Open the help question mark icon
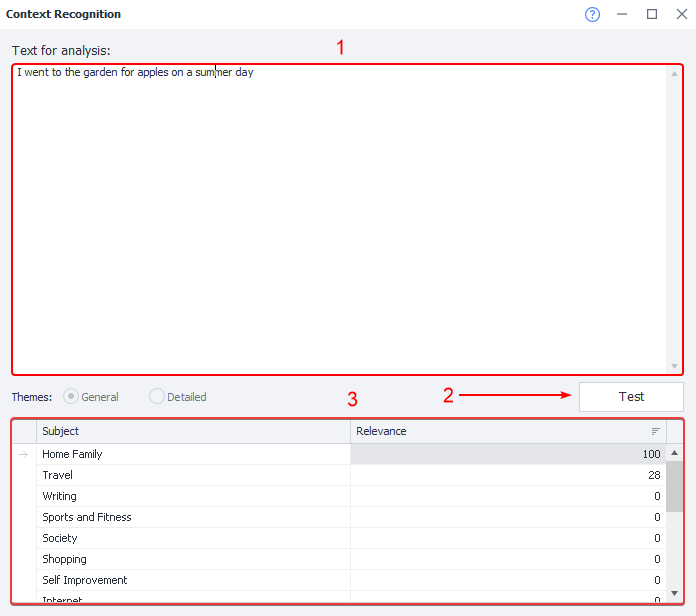The image size is (696, 616). pos(592,15)
